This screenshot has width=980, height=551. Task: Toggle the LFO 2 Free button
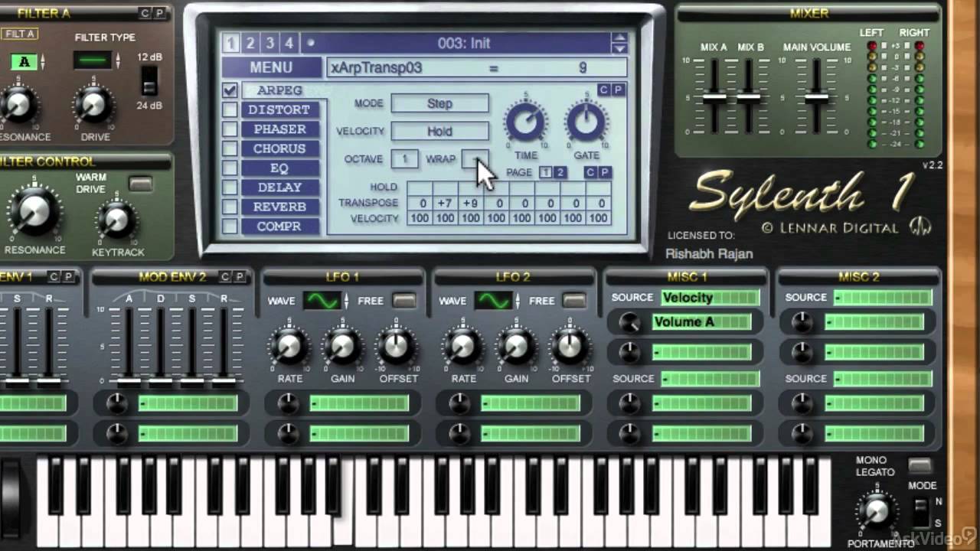[x=574, y=301]
